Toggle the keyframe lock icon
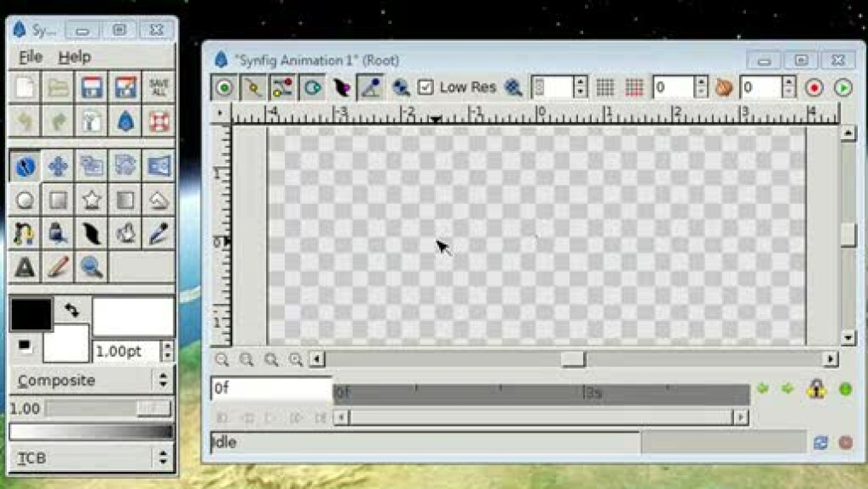The image size is (868, 489). coord(816,390)
